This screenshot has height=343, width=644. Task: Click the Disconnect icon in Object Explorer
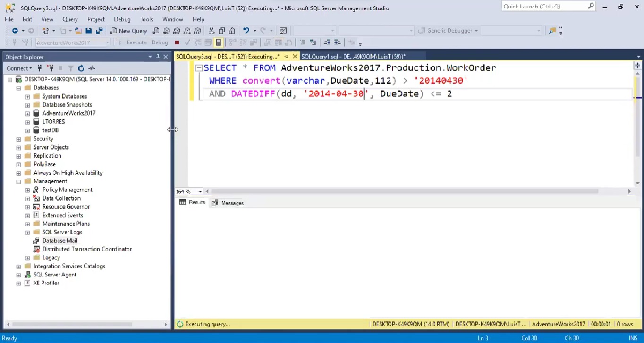pyautogui.click(x=50, y=68)
